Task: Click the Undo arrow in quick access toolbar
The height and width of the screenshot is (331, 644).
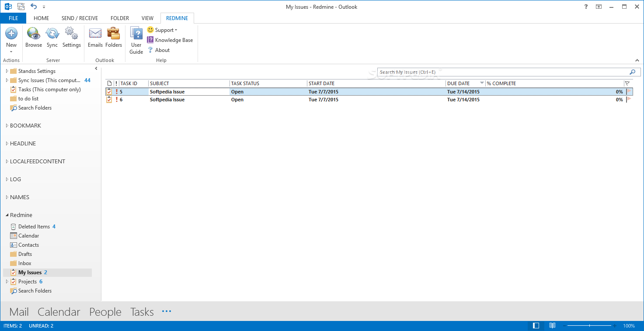Action: point(34,7)
